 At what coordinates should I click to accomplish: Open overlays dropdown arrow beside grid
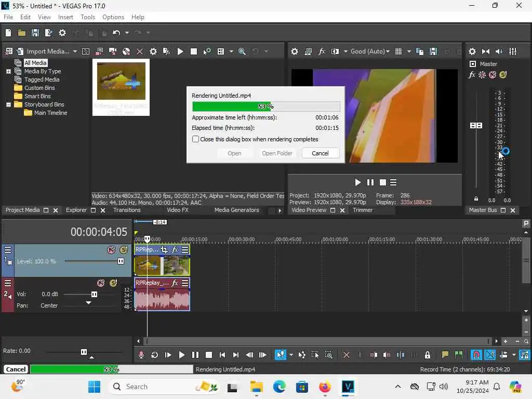(x=409, y=51)
